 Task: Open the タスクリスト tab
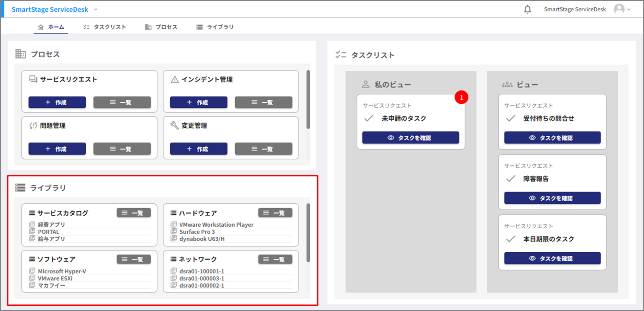point(105,27)
